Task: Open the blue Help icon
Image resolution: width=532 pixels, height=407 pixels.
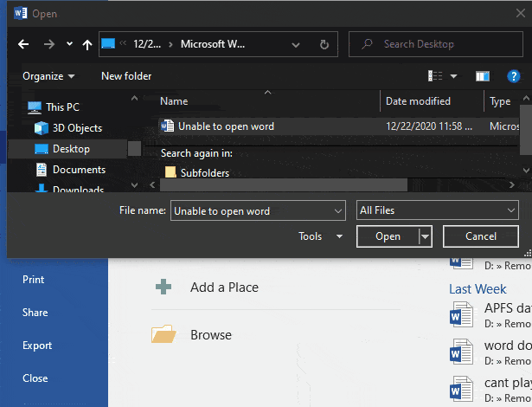Action: (513, 76)
